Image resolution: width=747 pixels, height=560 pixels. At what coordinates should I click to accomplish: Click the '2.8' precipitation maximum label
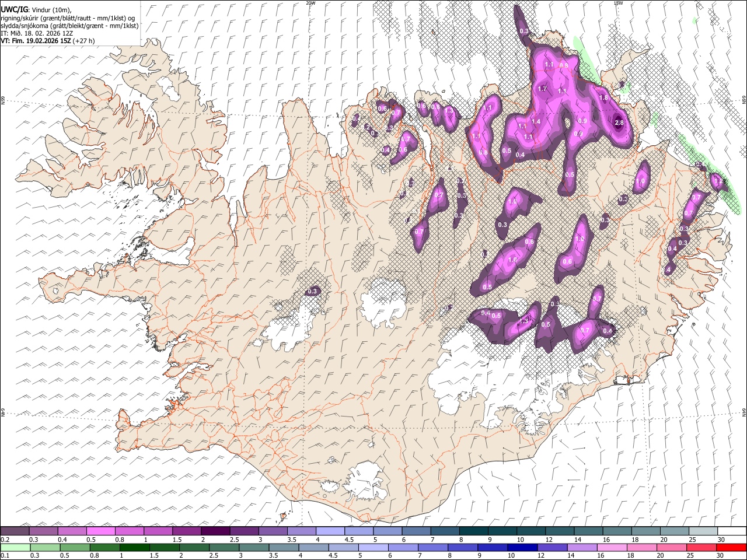[619, 123]
